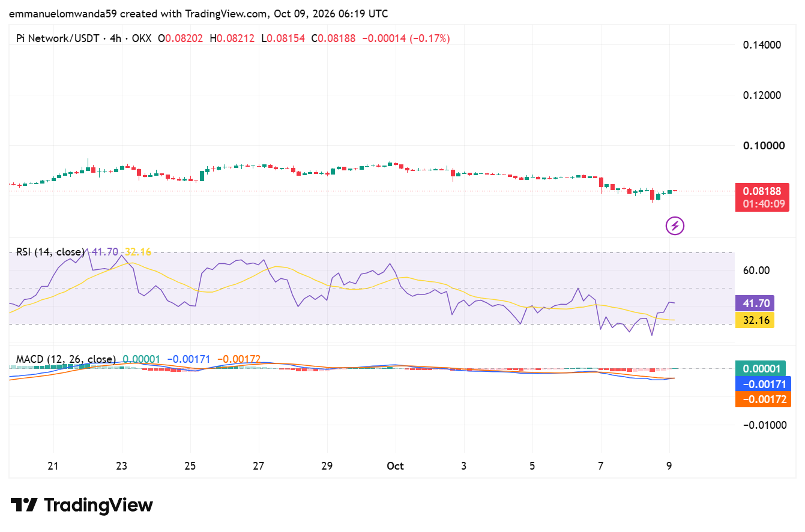Image resolution: width=805 pixels, height=532 pixels.
Task: Click the header open value O0.08202
Action: click(x=181, y=38)
